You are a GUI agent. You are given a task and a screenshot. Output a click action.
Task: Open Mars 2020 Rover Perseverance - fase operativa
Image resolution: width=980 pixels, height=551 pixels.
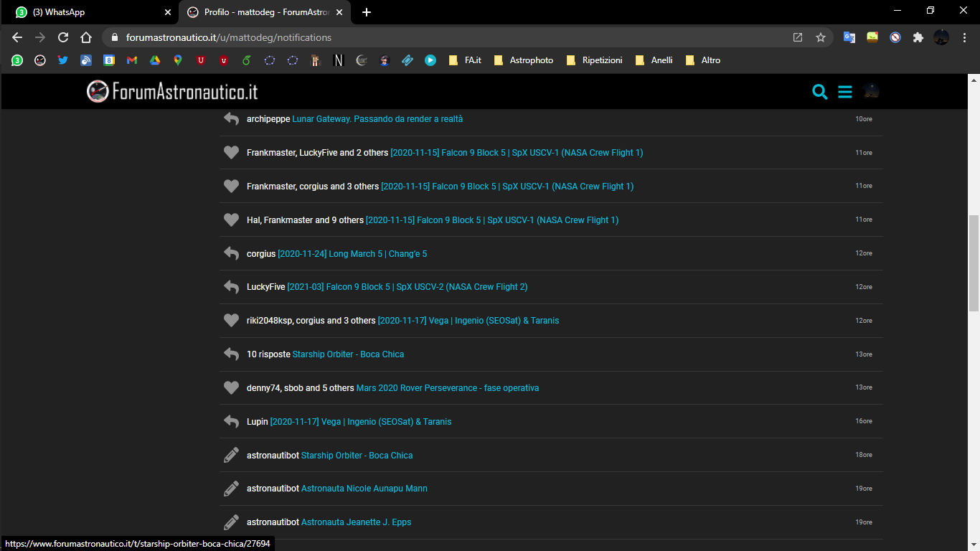click(448, 388)
